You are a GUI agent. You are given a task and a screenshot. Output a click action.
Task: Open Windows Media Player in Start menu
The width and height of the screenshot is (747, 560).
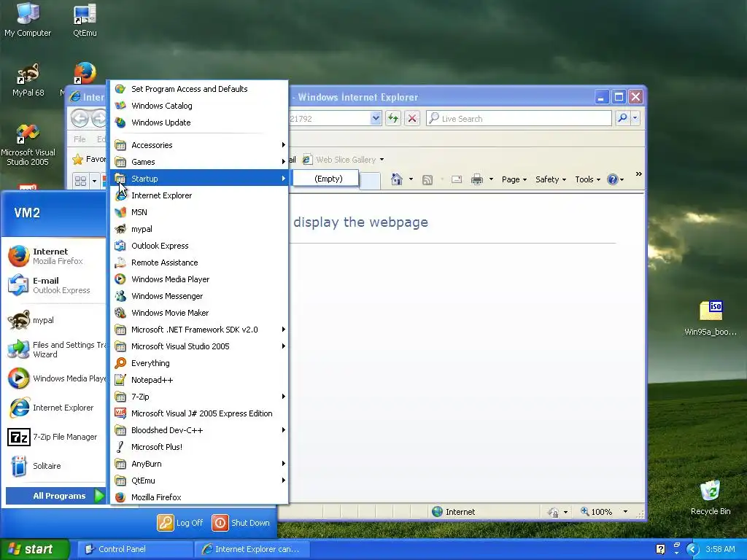click(x=55, y=378)
